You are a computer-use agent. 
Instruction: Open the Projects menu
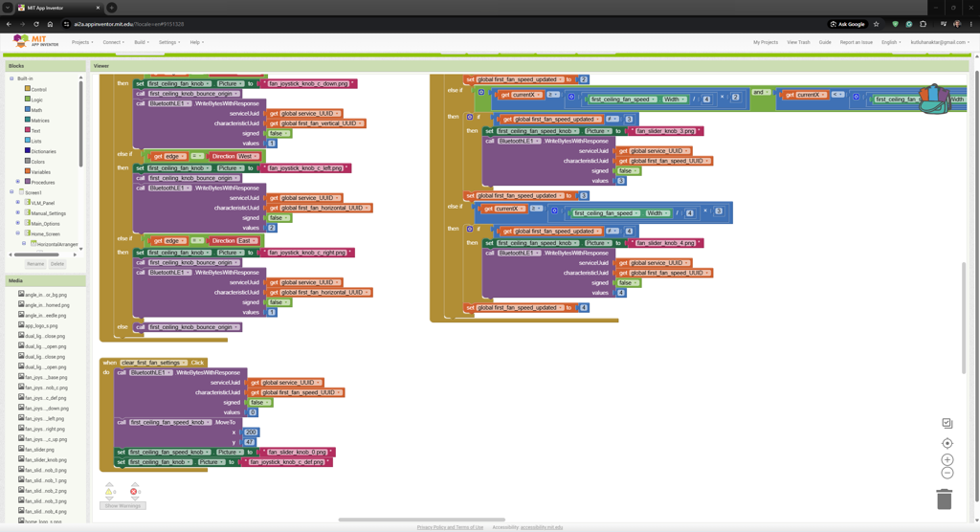pyautogui.click(x=82, y=42)
